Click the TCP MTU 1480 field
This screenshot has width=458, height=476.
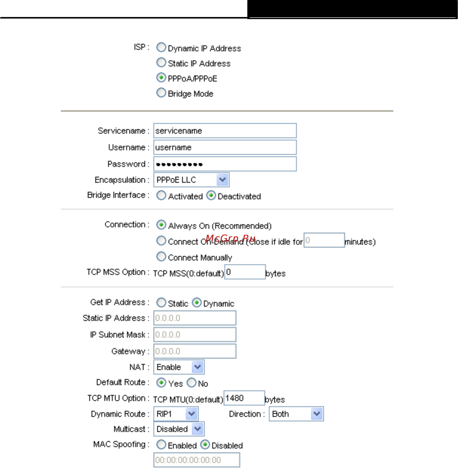pyautogui.click(x=244, y=398)
